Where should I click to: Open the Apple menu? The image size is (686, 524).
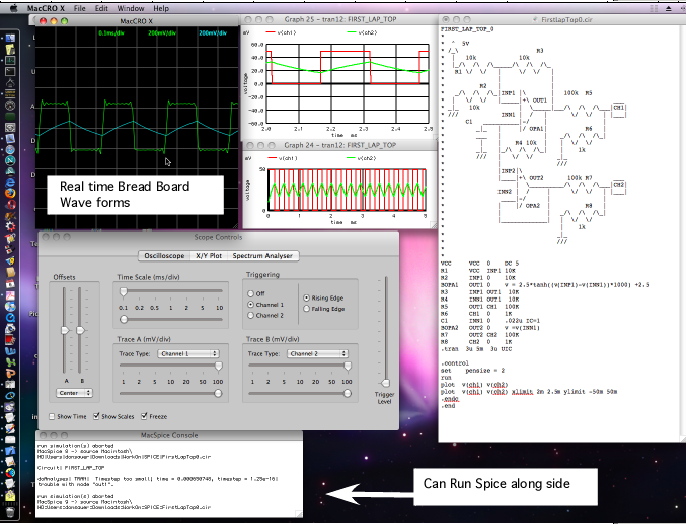(x=12, y=6)
